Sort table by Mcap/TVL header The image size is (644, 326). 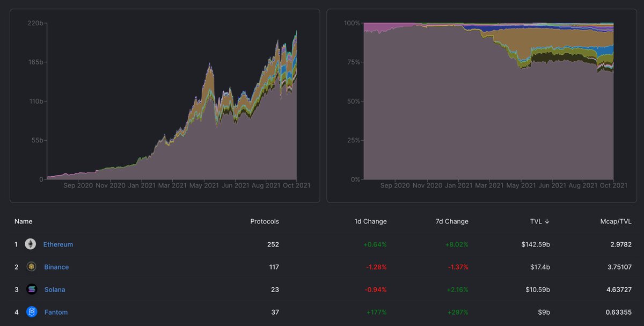coord(615,221)
